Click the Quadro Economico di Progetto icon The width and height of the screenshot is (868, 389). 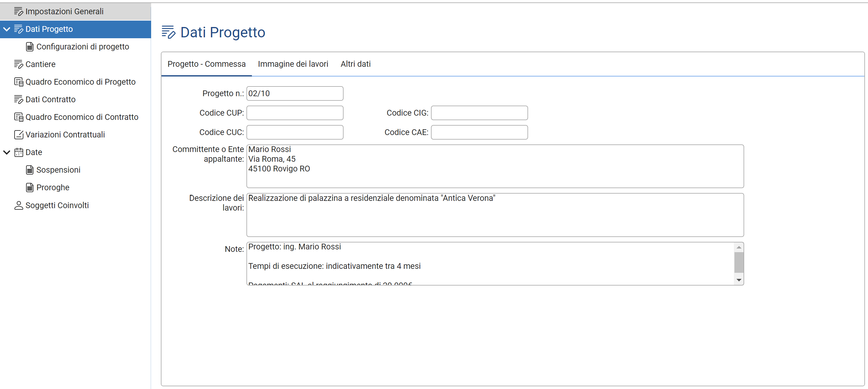point(19,82)
